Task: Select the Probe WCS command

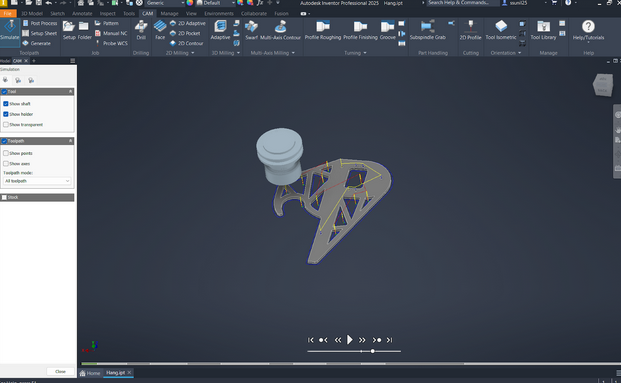Action: (111, 43)
